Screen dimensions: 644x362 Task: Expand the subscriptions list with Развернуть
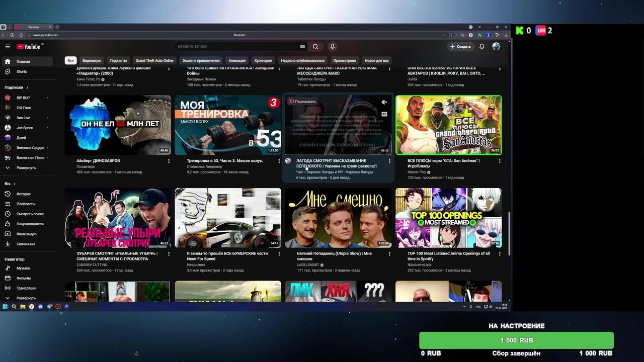(26, 167)
